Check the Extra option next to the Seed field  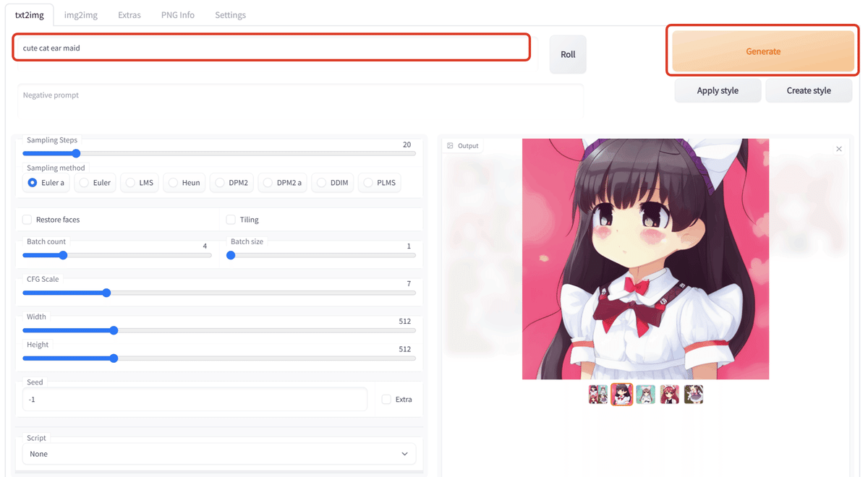click(x=386, y=399)
